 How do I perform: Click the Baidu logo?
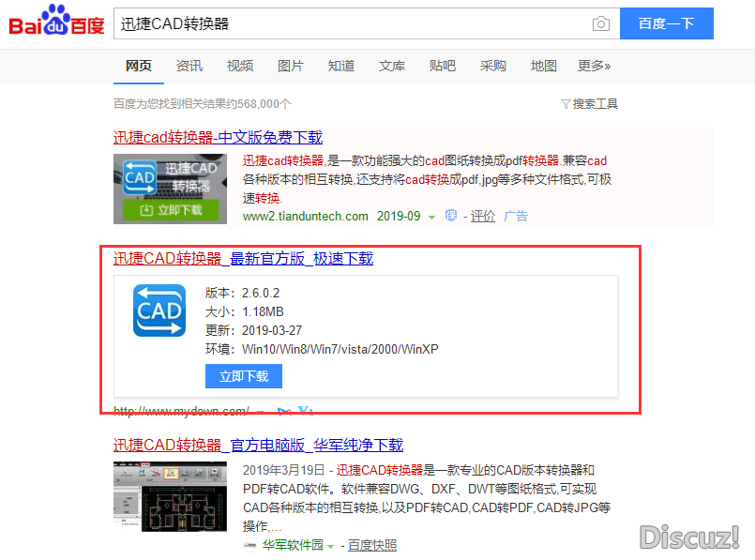pyautogui.click(x=56, y=22)
